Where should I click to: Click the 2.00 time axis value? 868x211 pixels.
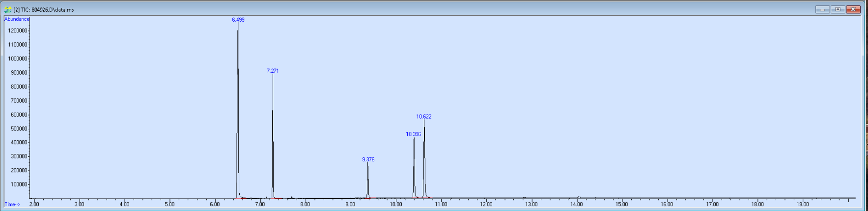click(34, 204)
